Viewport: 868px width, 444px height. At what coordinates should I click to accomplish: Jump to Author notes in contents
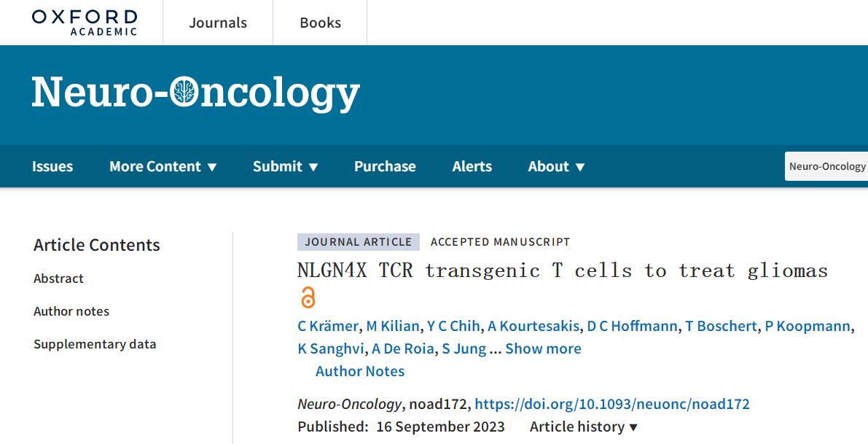(x=71, y=311)
